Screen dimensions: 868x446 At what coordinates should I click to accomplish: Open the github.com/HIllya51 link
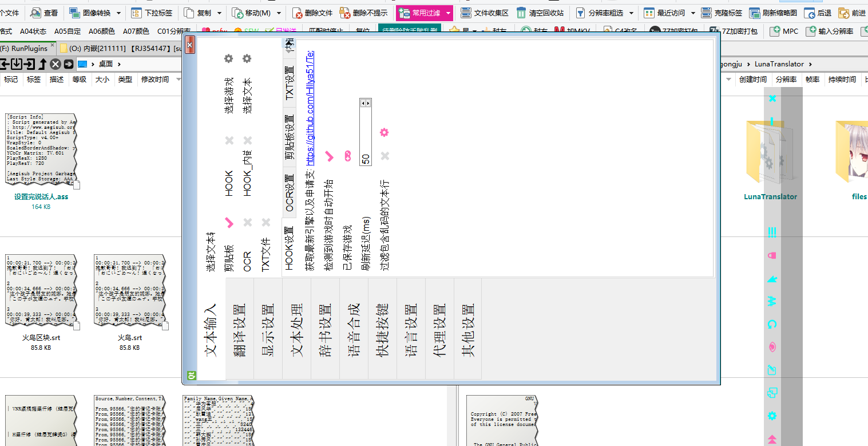(x=310, y=108)
